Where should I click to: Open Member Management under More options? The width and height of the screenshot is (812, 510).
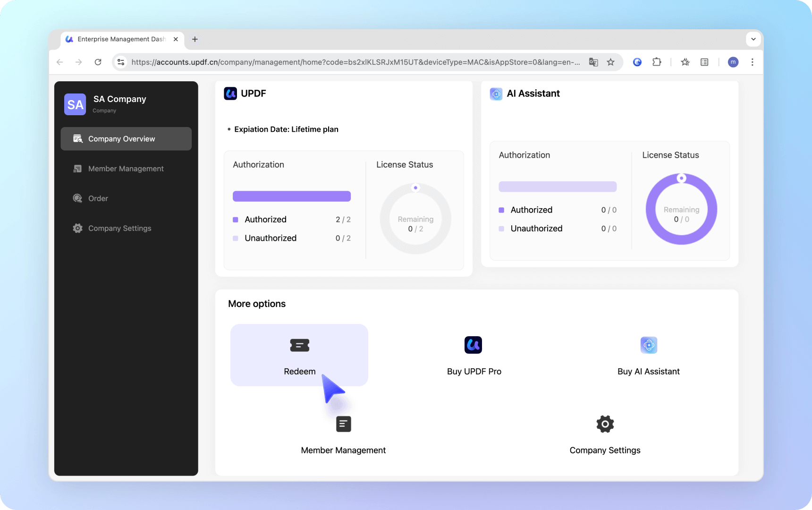pos(343,434)
